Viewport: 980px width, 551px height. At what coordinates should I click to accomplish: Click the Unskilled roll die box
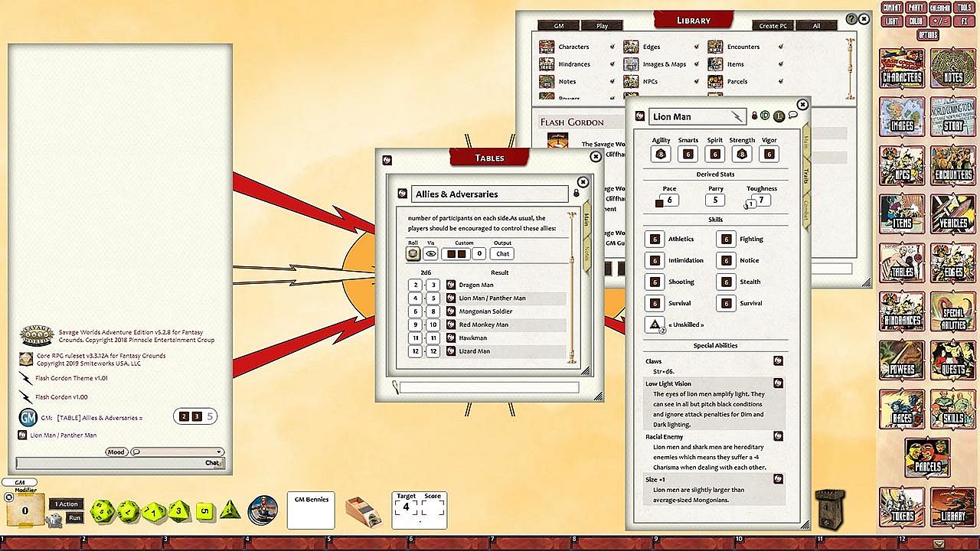click(x=655, y=324)
